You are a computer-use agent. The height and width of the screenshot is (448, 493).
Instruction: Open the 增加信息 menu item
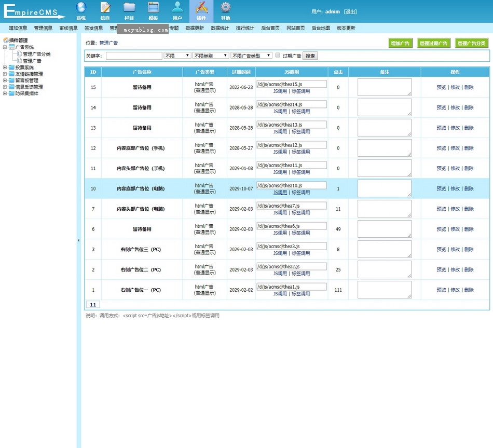pos(18,28)
